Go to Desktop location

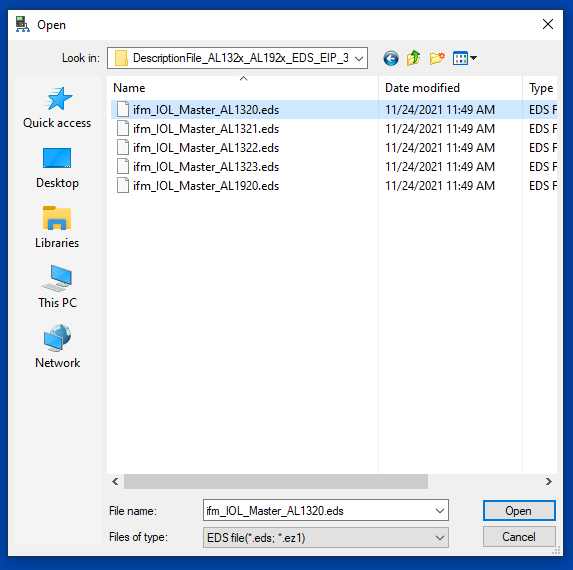pyautogui.click(x=57, y=167)
